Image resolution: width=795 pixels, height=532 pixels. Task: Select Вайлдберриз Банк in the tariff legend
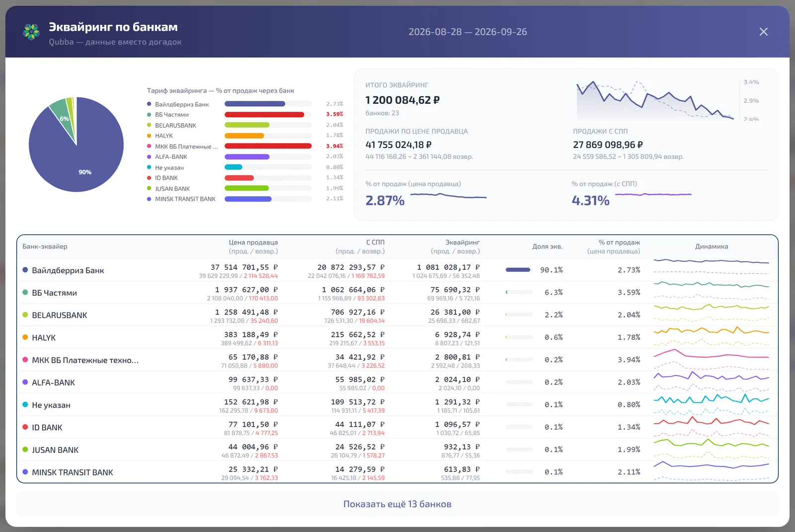click(x=182, y=104)
